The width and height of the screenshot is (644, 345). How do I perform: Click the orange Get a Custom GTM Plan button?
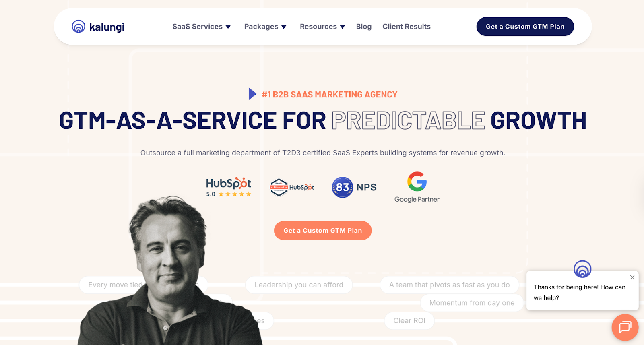323,231
